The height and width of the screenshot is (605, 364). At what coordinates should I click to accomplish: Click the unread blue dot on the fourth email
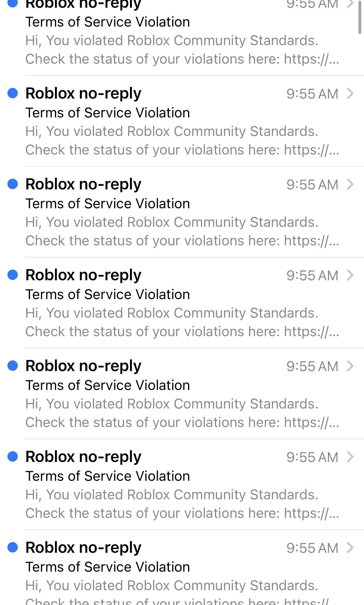pyautogui.click(x=13, y=275)
